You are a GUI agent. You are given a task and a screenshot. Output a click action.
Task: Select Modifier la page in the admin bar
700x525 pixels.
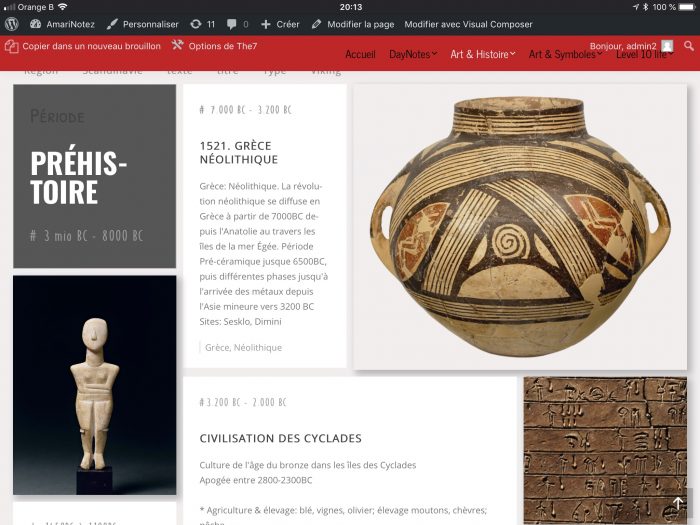[x=361, y=25]
